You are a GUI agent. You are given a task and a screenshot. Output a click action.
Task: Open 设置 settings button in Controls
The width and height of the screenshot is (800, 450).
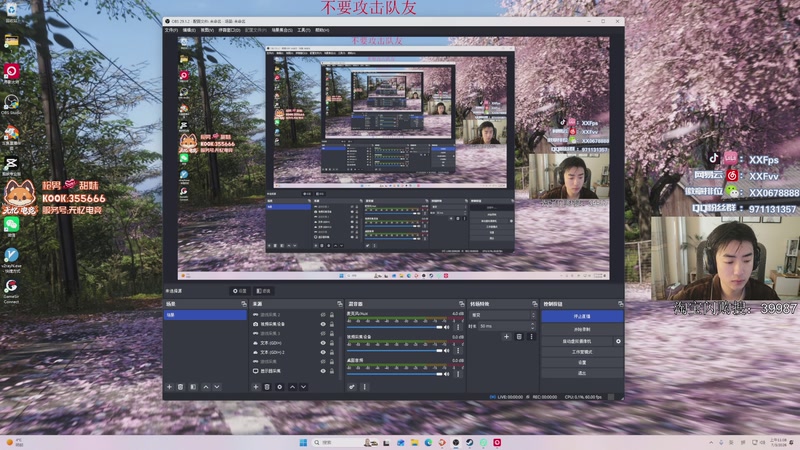582,362
